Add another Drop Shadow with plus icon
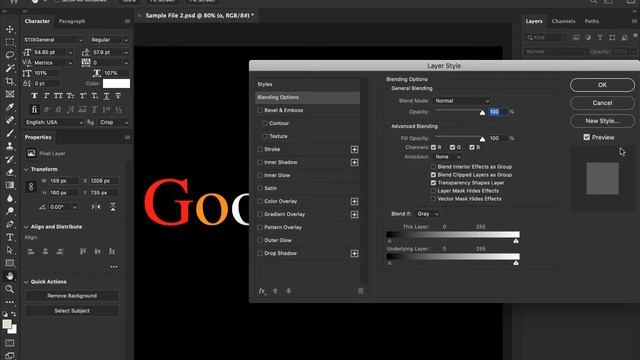 pyautogui.click(x=354, y=253)
